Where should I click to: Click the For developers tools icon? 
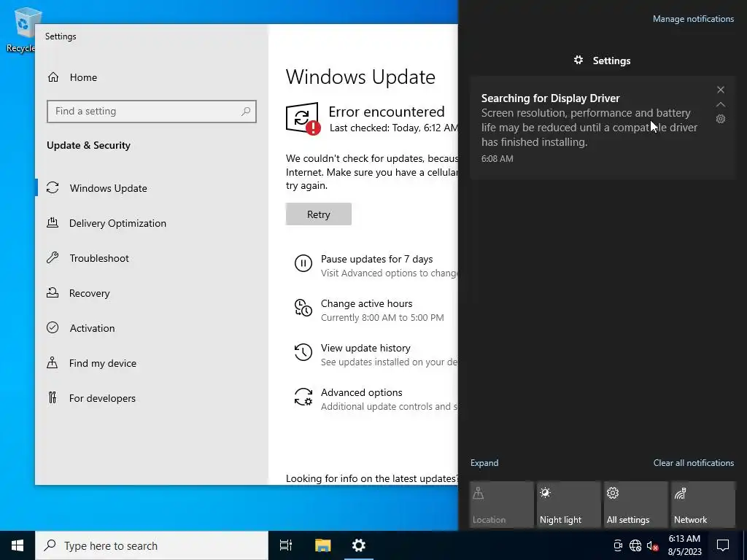pyautogui.click(x=53, y=397)
